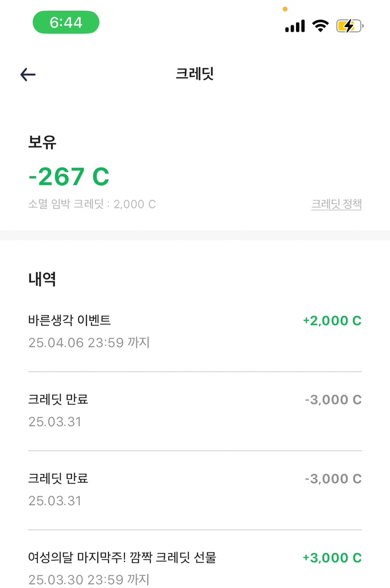Tap the +2,000 C credit amount
The height and width of the screenshot is (588, 390).
point(332,321)
